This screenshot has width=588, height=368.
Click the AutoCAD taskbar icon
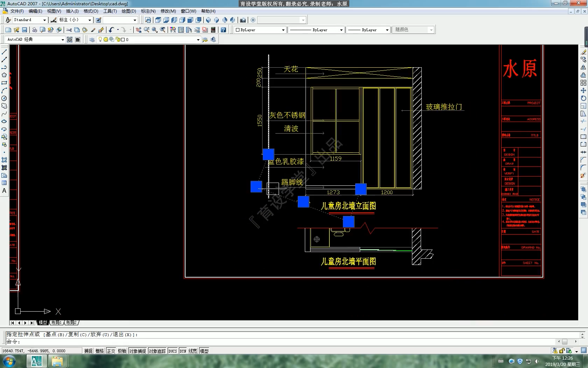37,361
